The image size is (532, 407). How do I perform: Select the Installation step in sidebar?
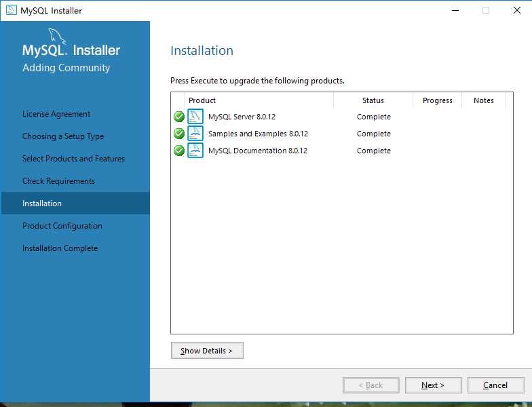click(75, 203)
